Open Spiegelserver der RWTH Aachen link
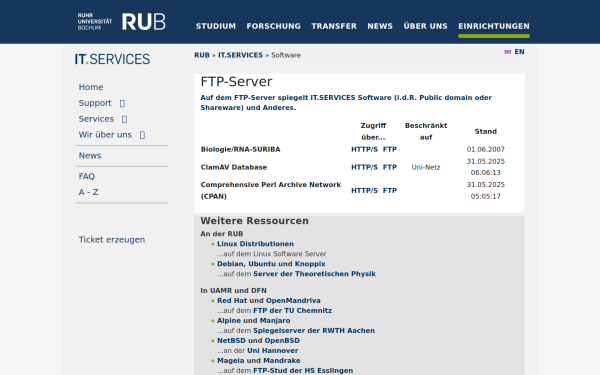This screenshot has width=600, height=375. point(314,331)
